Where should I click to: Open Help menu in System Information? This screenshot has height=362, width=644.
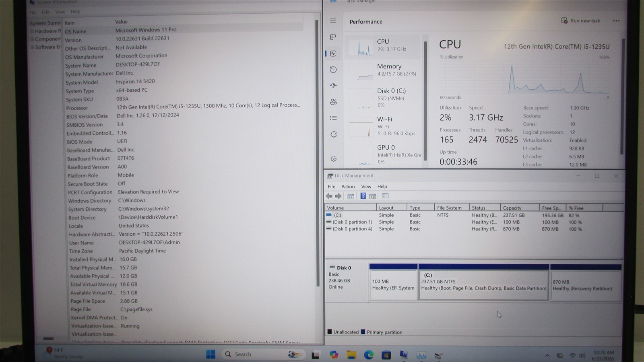pyautogui.click(x=75, y=12)
